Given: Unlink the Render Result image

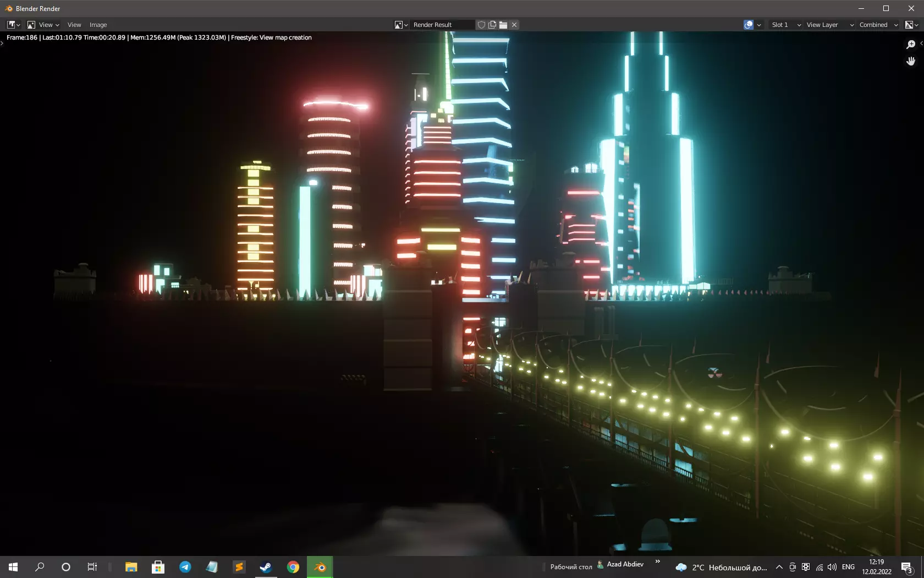Looking at the screenshot, I should [514, 25].
